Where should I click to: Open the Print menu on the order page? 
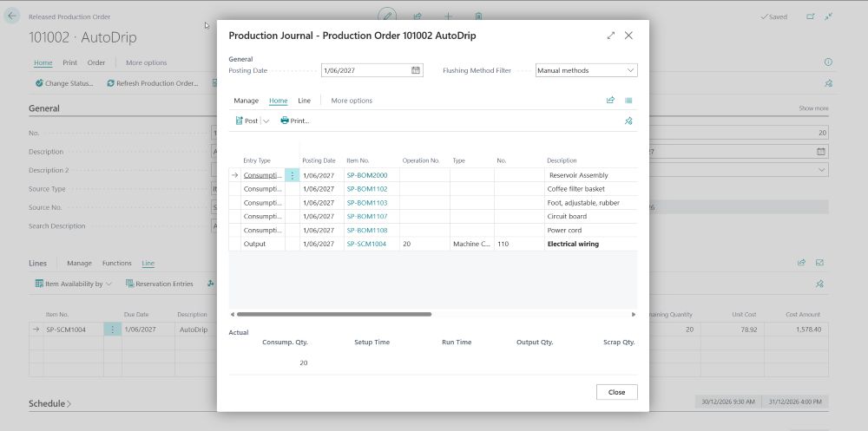coord(69,62)
